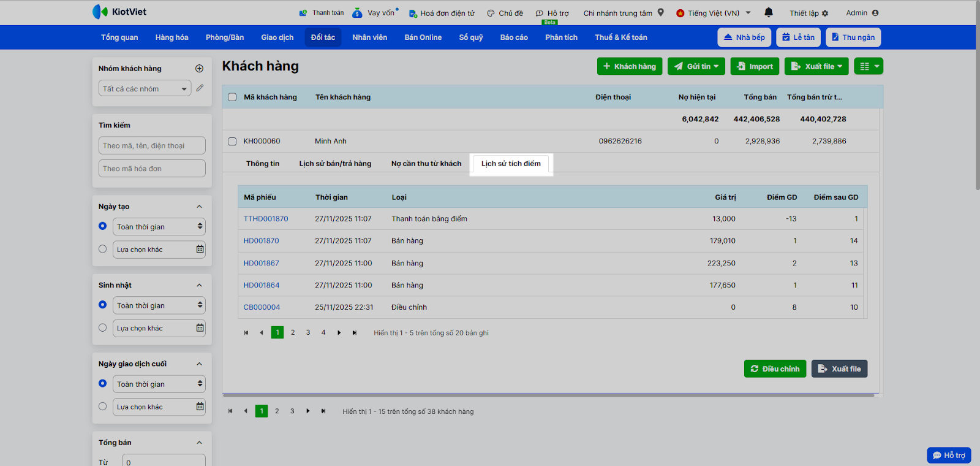The height and width of the screenshot is (466, 980).
Task: Collapse the Ngày giao dịch cuối section
Action: 199,364
